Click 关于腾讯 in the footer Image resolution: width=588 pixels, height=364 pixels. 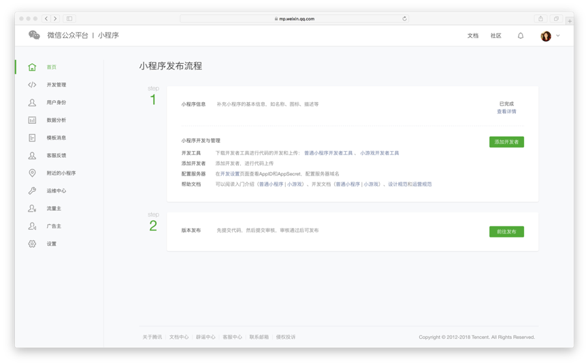tap(152, 337)
